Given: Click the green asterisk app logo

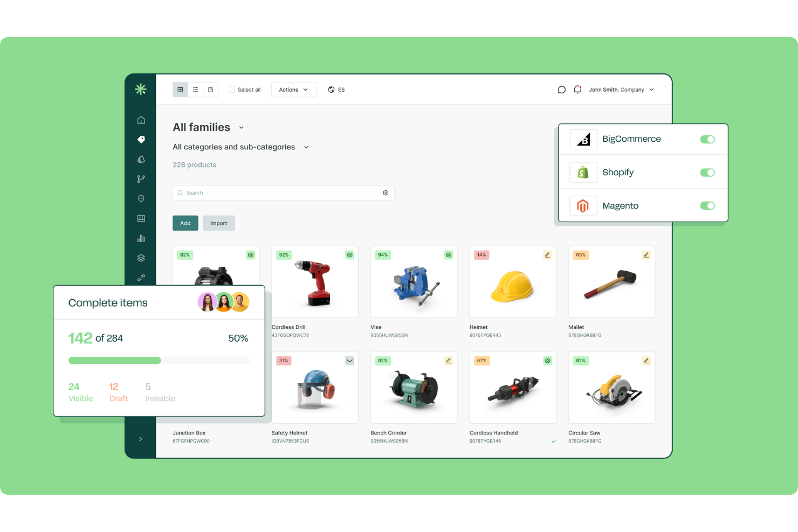Looking at the screenshot, I should [141, 89].
